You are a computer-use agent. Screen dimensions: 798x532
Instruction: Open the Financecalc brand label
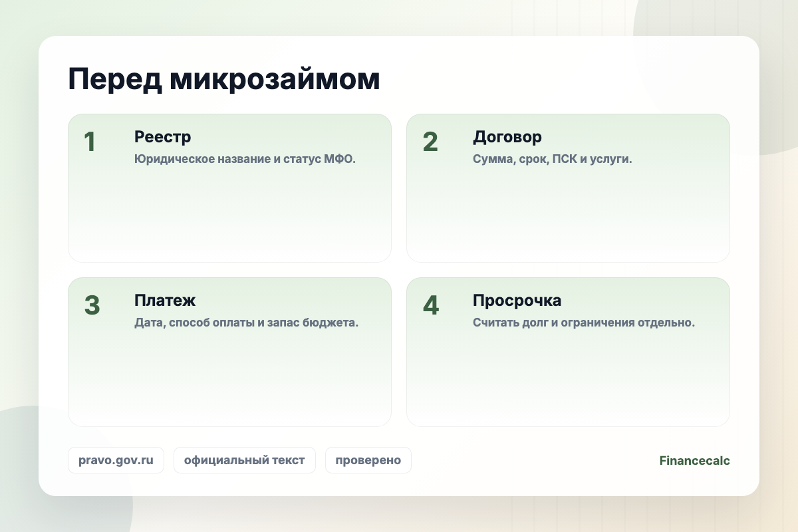(695, 460)
